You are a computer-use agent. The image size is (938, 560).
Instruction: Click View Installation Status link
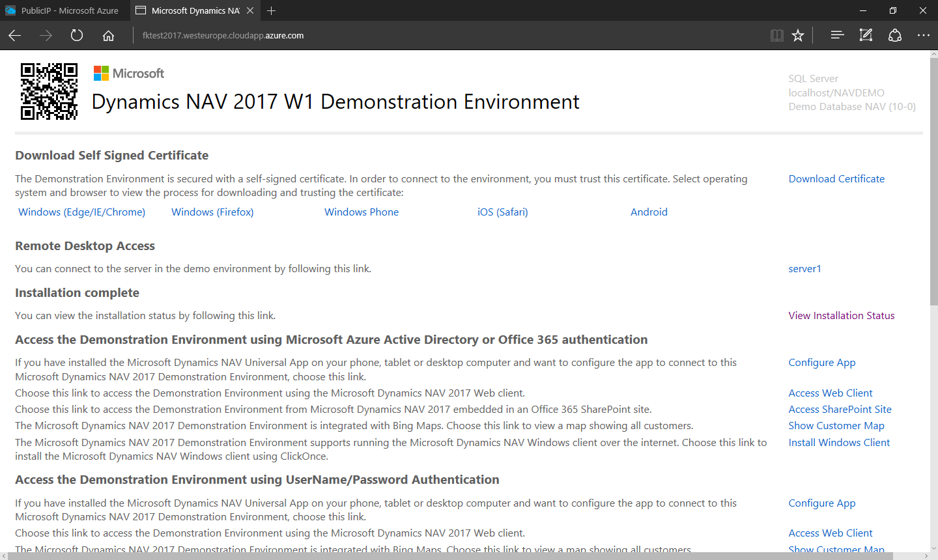[841, 316]
